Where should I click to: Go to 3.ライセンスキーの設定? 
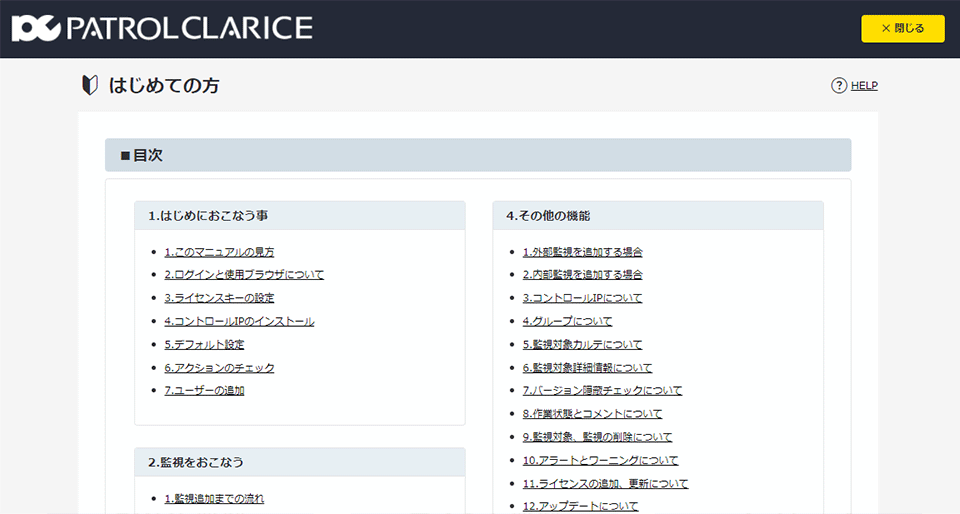(219, 298)
